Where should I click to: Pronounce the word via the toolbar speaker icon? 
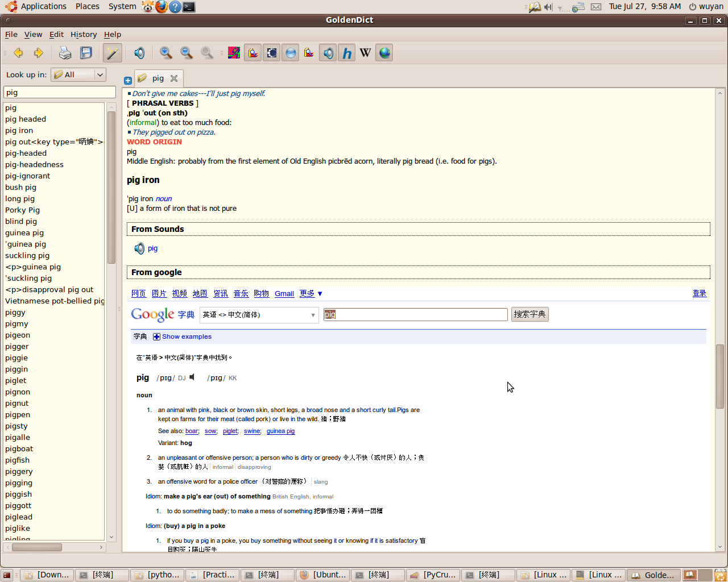[x=139, y=53]
